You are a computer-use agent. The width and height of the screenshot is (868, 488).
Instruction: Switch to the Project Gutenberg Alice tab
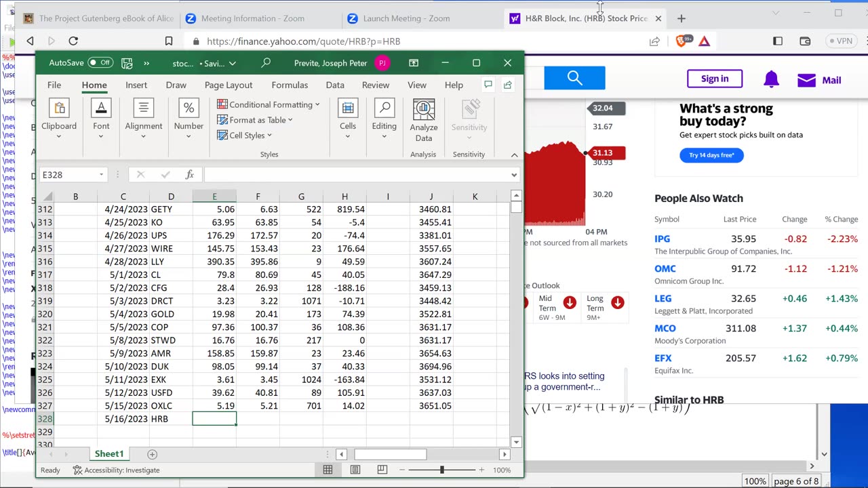[98, 18]
